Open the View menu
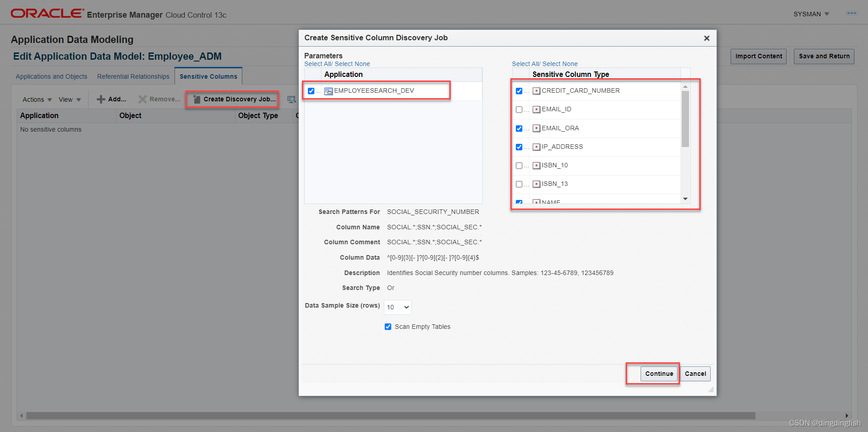This screenshot has height=432, width=868. point(70,100)
